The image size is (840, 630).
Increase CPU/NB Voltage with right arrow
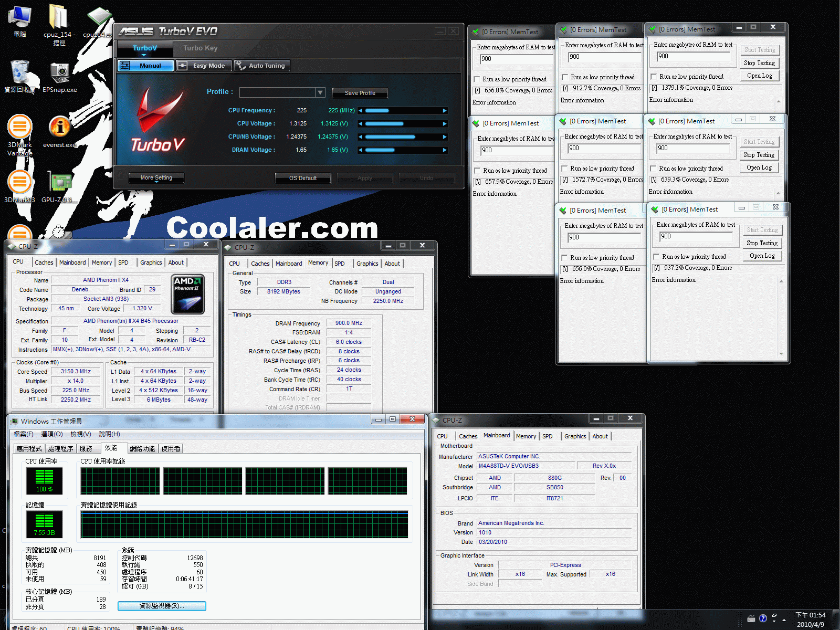point(445,137)
